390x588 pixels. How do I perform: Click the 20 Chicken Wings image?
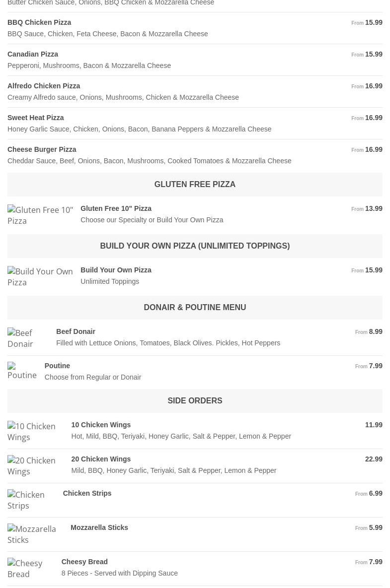(35, 466)
